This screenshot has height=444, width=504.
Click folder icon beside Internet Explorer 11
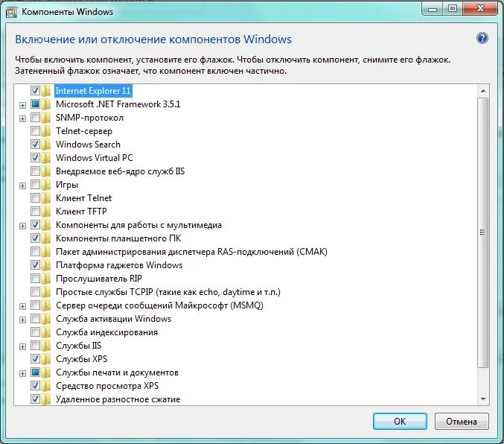point(46,91)
